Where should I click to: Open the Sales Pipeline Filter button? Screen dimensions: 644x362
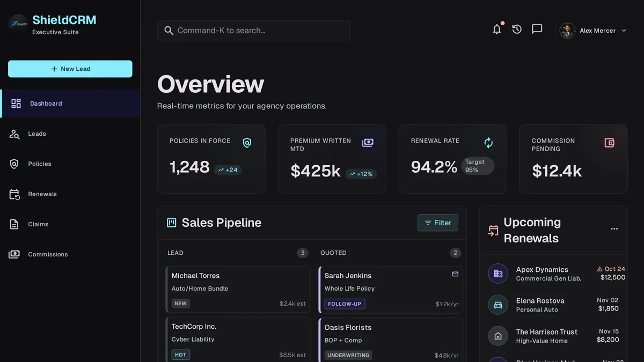tap(438, 223)
